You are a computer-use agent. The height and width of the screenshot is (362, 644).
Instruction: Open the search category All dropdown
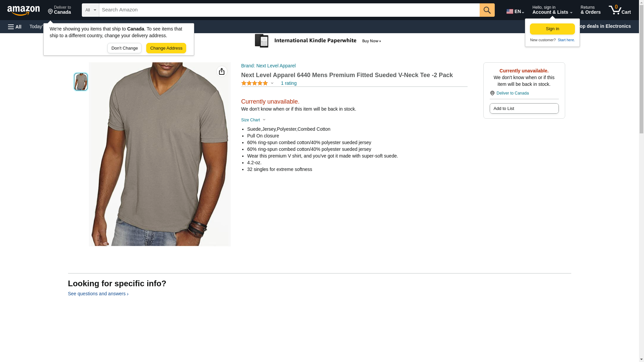[90, 10]
